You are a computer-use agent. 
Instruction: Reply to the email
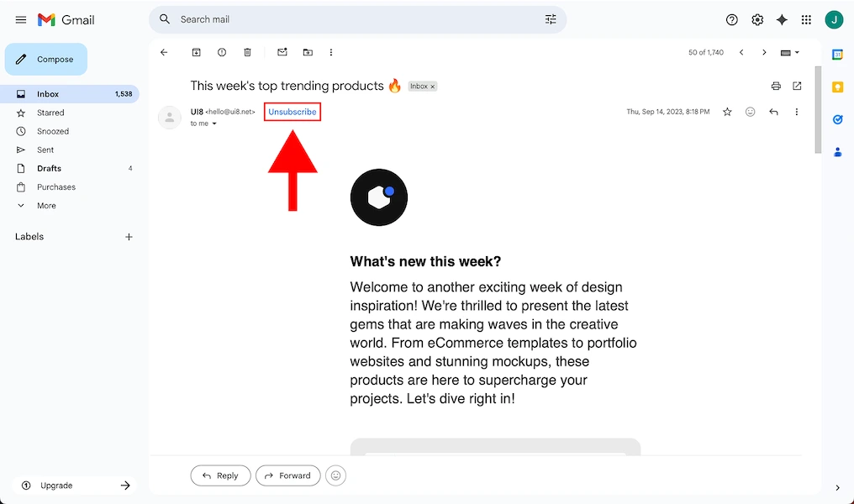[x=220, y=475]
